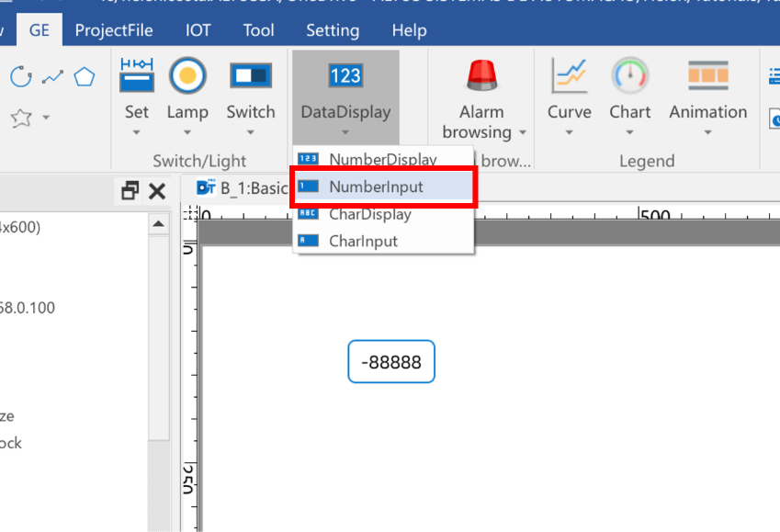Viewport: 780px width, 532px height.
Task: Expand the Alarm browsing dropdown arrow
Action: click(523, 132)
